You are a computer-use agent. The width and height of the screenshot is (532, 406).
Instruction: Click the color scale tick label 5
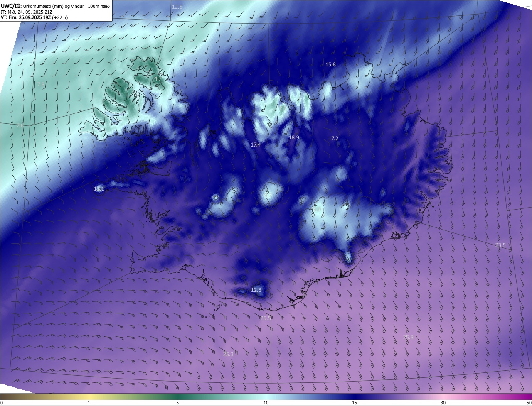point(177,403)
